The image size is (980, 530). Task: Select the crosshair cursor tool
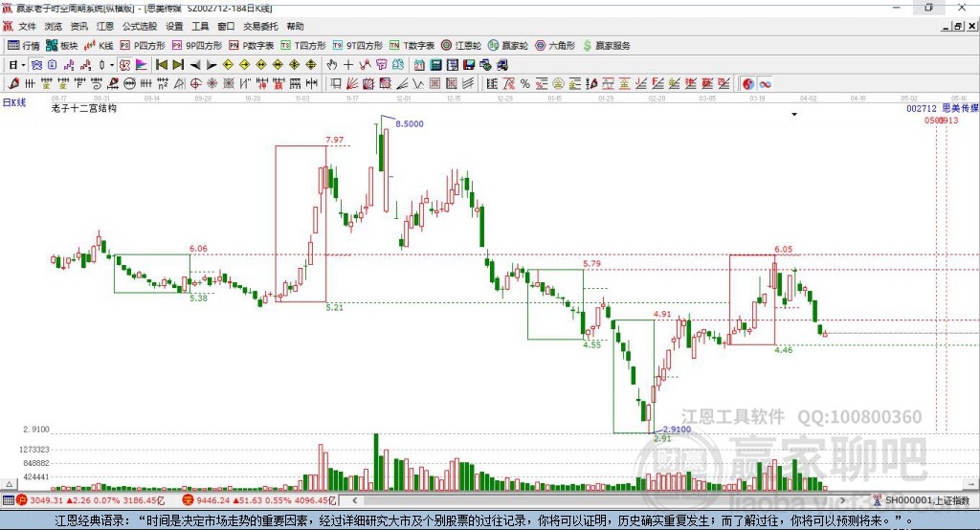click(x=348, y=65)
